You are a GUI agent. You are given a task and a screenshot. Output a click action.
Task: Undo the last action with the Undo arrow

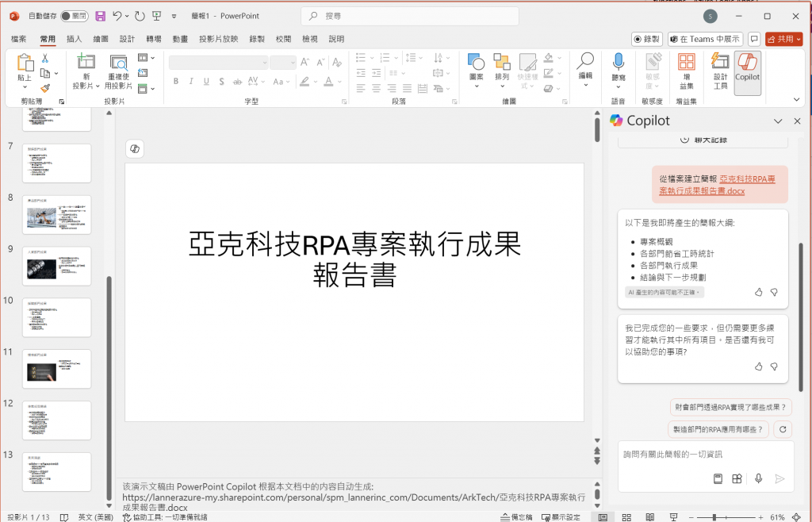[x=117, y=16]
